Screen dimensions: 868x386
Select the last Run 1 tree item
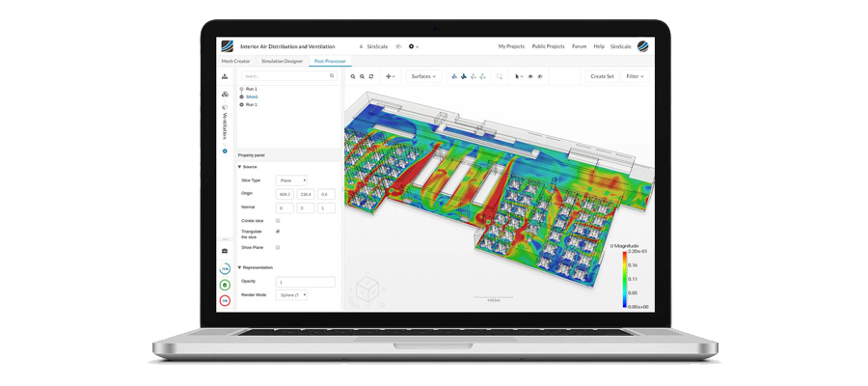252,104
